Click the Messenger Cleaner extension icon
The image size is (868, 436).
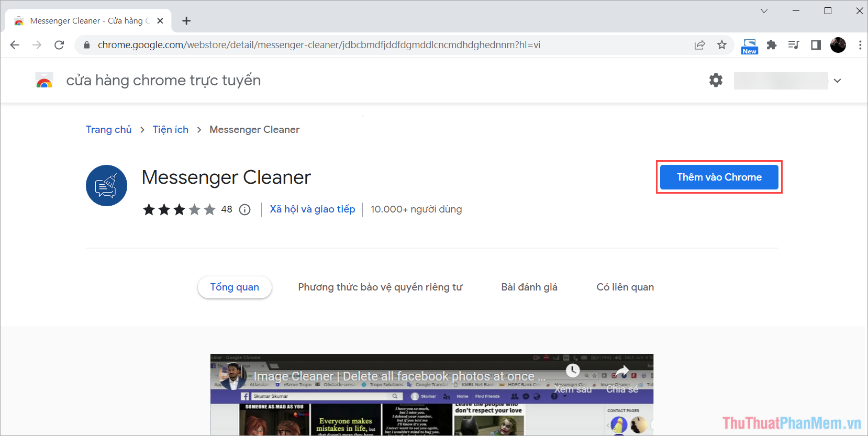106,185
